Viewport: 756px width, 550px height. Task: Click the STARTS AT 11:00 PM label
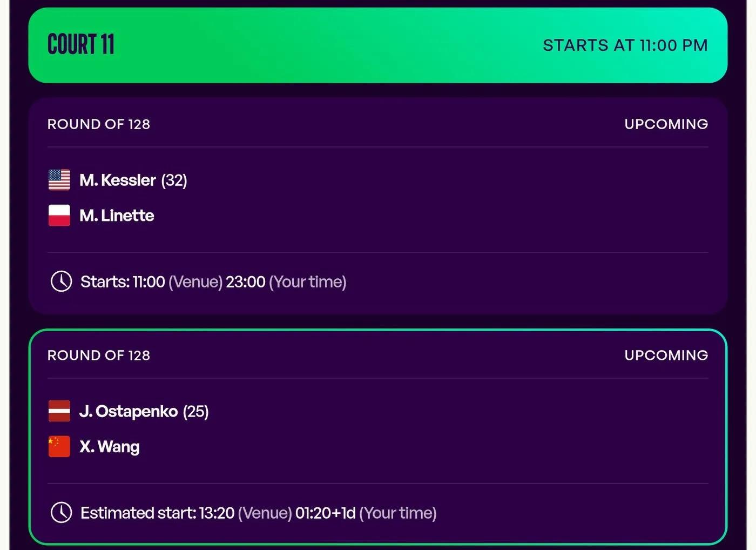tap(625, 45)
